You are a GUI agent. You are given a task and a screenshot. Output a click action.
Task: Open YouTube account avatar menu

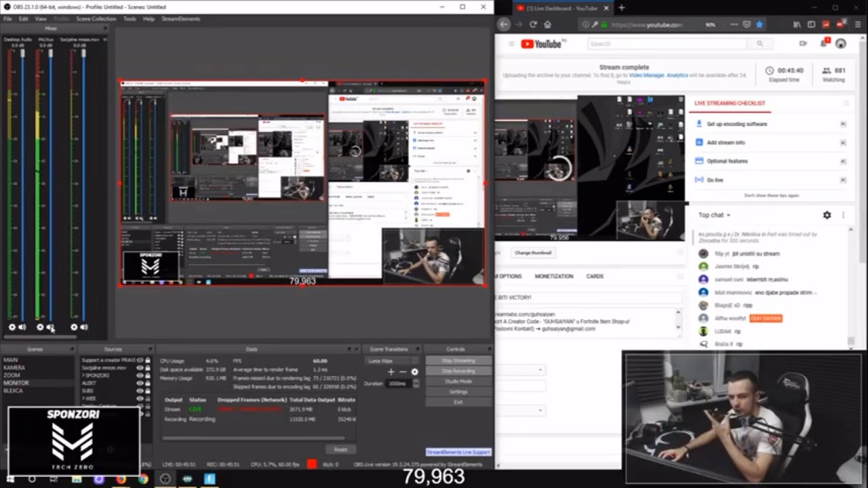click(841, 43)
